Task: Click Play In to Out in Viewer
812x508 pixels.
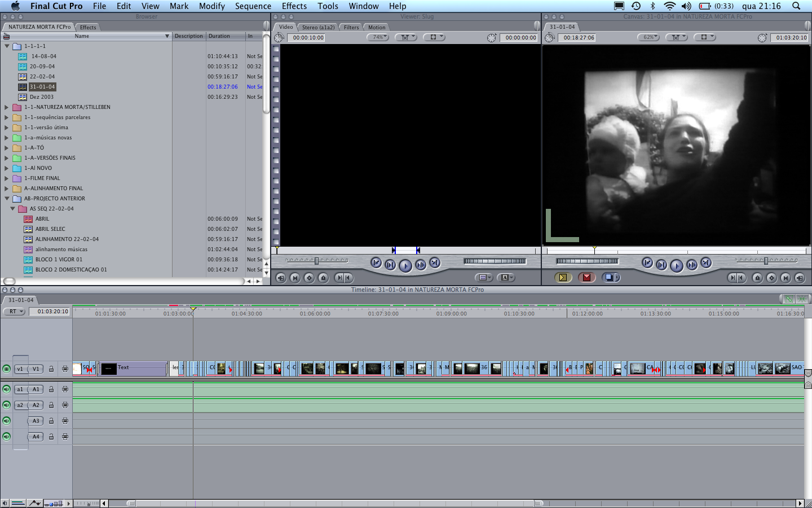Action: 390,264
